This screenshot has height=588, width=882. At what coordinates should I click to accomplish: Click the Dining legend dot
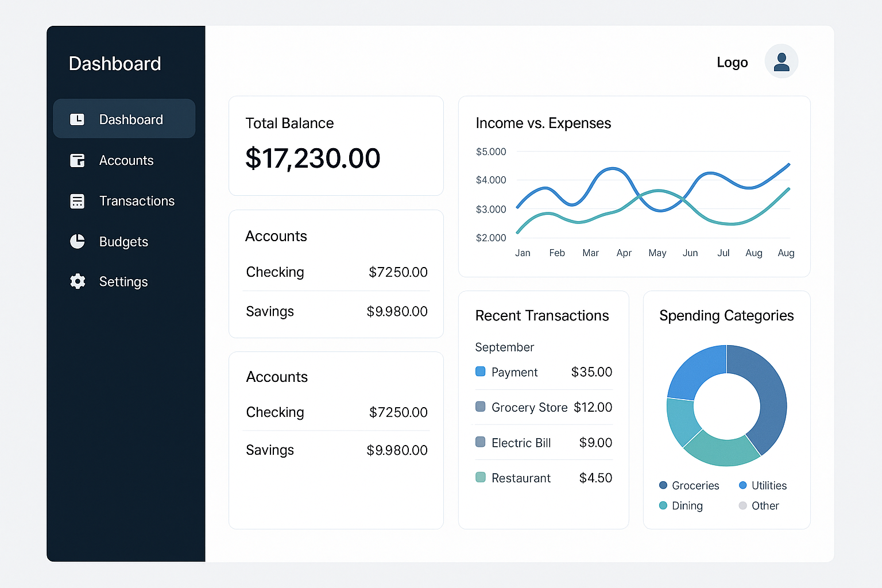point(663,505)
